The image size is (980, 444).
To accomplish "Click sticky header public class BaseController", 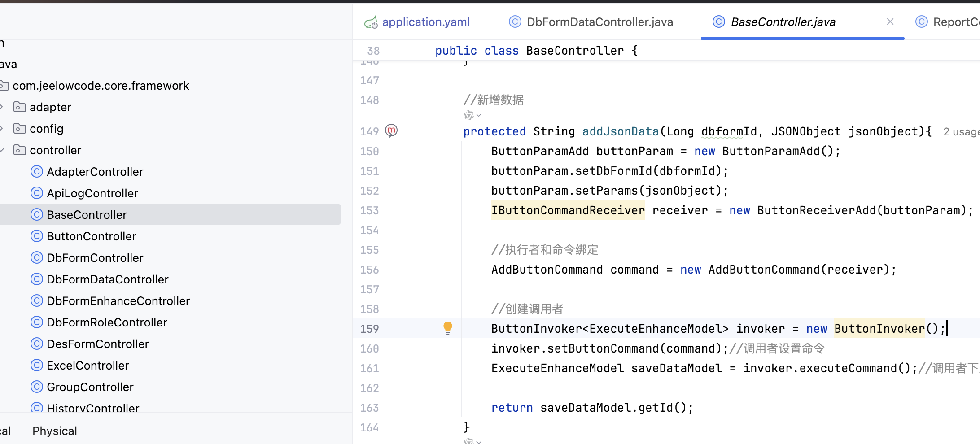I will coord(537,51).
